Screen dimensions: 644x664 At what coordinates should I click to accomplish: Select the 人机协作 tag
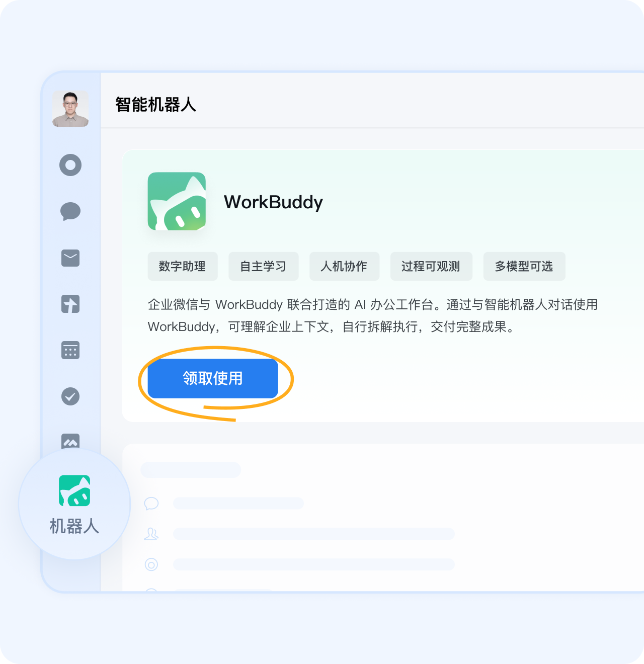pyautogui.click(x=344, y=266)
